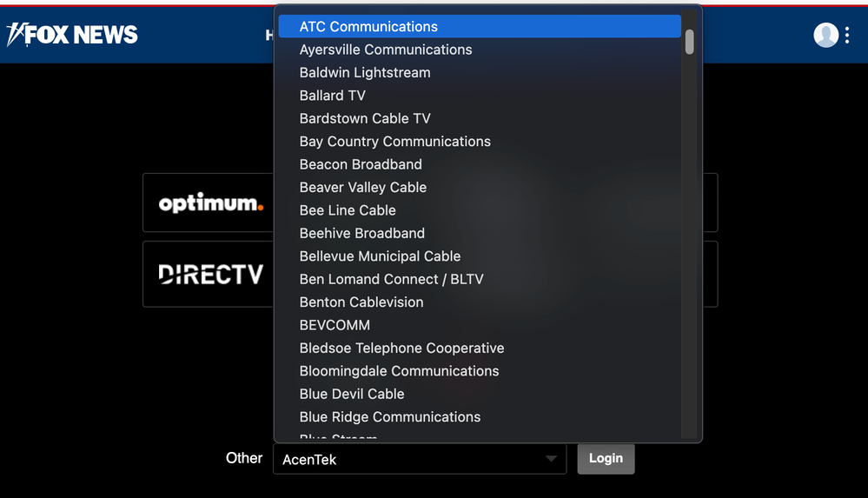Click the provider list scrollbar thumb
This screenshot has width=868, height=498.
point(690,42)
